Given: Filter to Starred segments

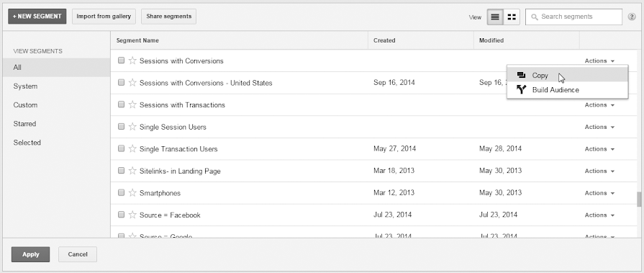Looking at the screenshot, I should (x=56, y=124).
